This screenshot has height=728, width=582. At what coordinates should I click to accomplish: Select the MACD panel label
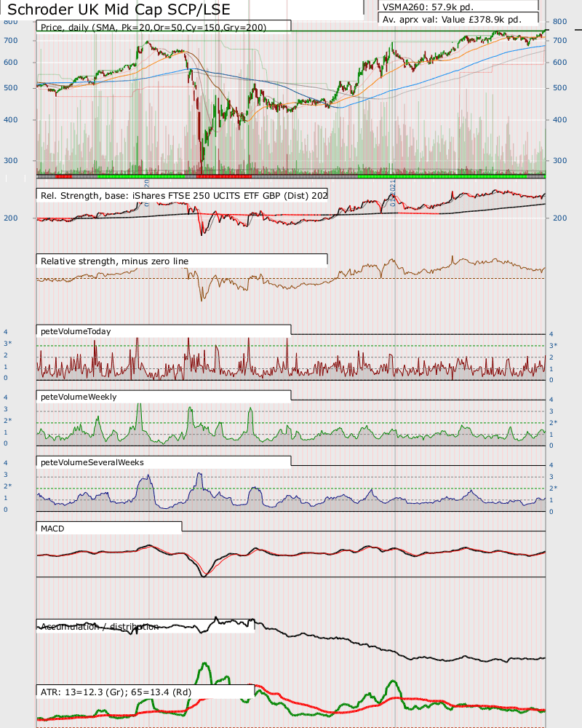click(x=52, y=529)
